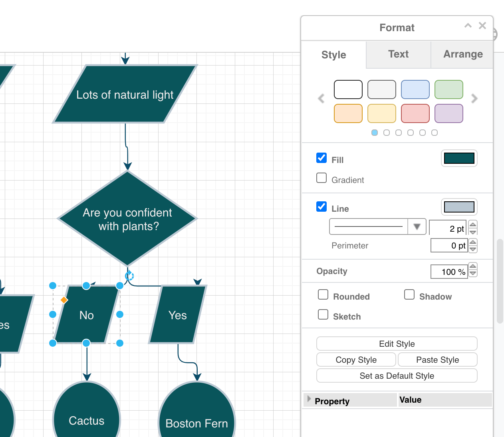
Task: Select the Yes parallelogram shape on the canvas
Action: pyautogui.click(x=177, y=315)
